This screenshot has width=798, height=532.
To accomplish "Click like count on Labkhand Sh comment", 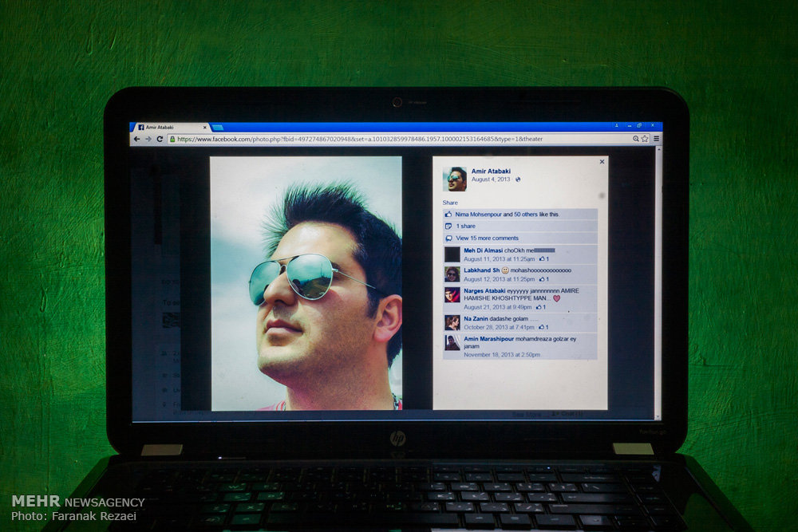I will (x=544, y=279).
